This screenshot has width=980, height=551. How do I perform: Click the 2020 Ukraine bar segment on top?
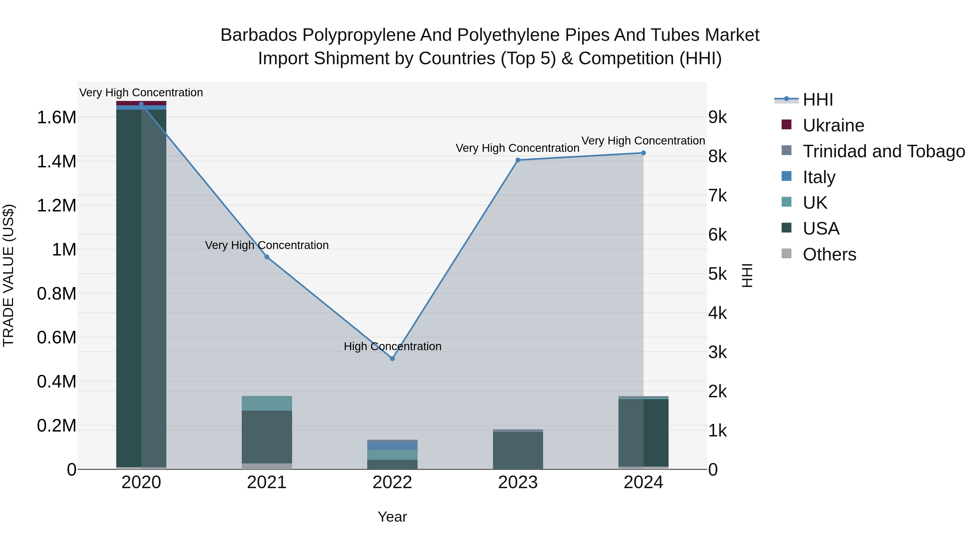[x=141, y=103]
